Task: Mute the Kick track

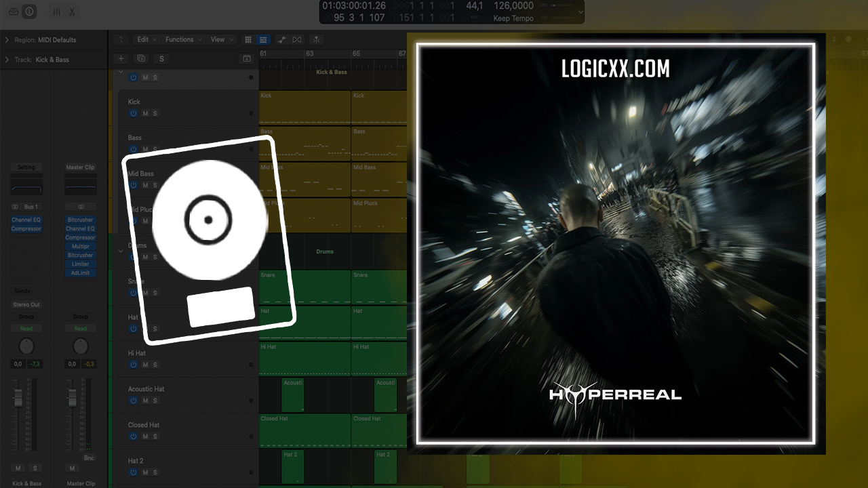Action: pos(145,113)
